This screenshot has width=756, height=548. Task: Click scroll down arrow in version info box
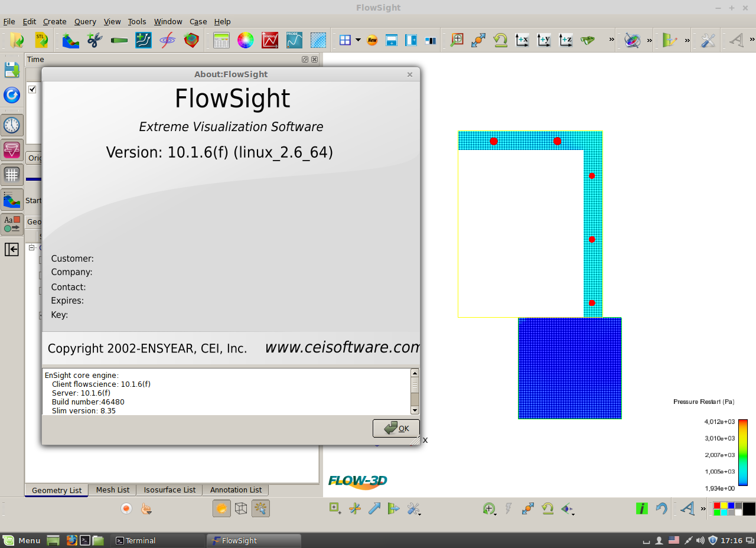415,410
